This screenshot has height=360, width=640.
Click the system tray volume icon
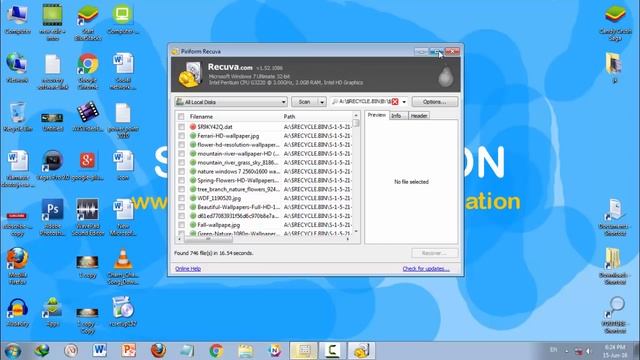click(589, 351)
